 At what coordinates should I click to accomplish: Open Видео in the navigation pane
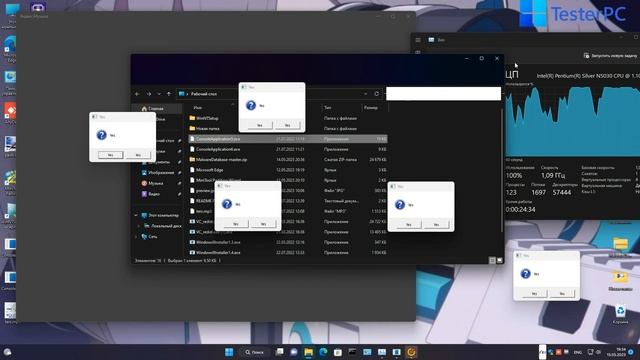pyautogui.click(x=154, y=194)
